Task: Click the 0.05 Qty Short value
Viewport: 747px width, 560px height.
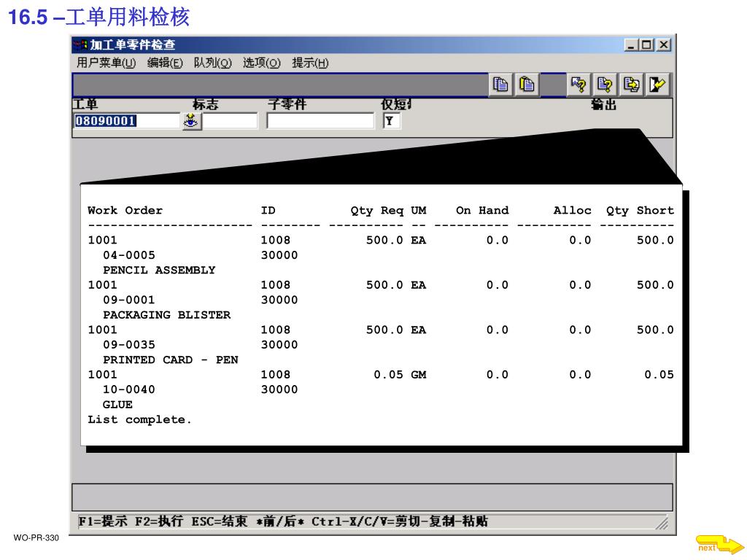Action: click(659, 375)
